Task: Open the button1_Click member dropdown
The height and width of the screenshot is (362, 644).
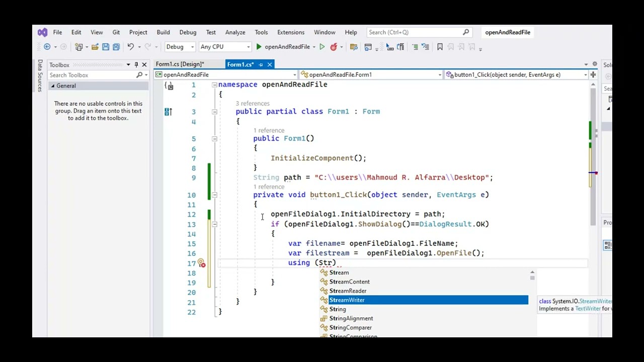Action: (x=517, y=74)
